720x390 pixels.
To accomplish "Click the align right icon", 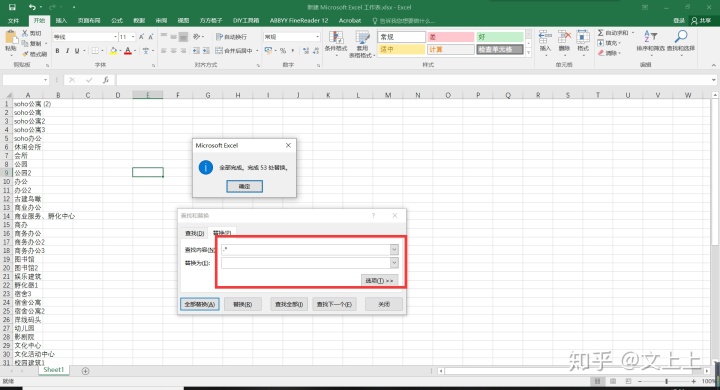I will coord(183,51).
